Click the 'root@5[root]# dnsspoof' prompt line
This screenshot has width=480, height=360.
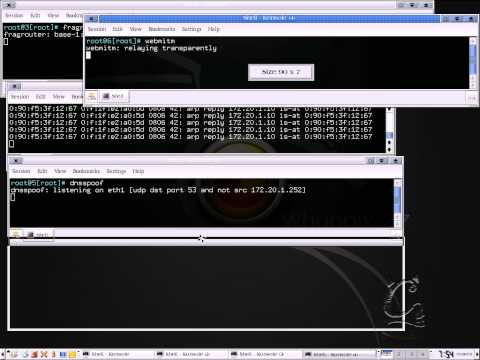click(x=57, y=183)
